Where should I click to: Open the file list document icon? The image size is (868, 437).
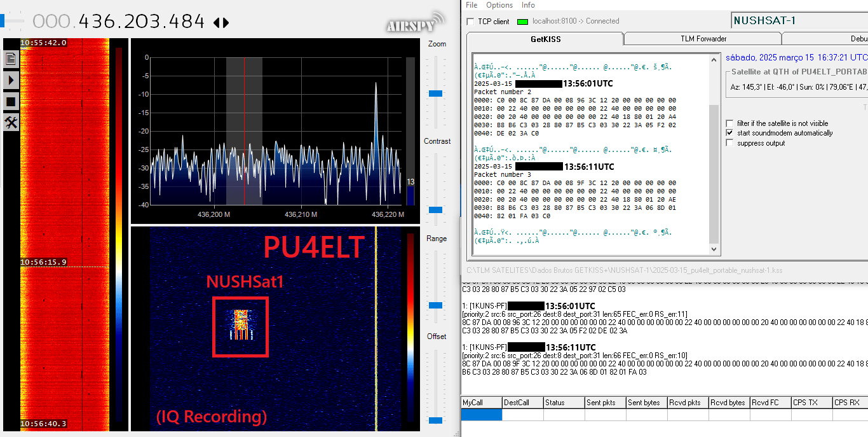click(11, 59)
